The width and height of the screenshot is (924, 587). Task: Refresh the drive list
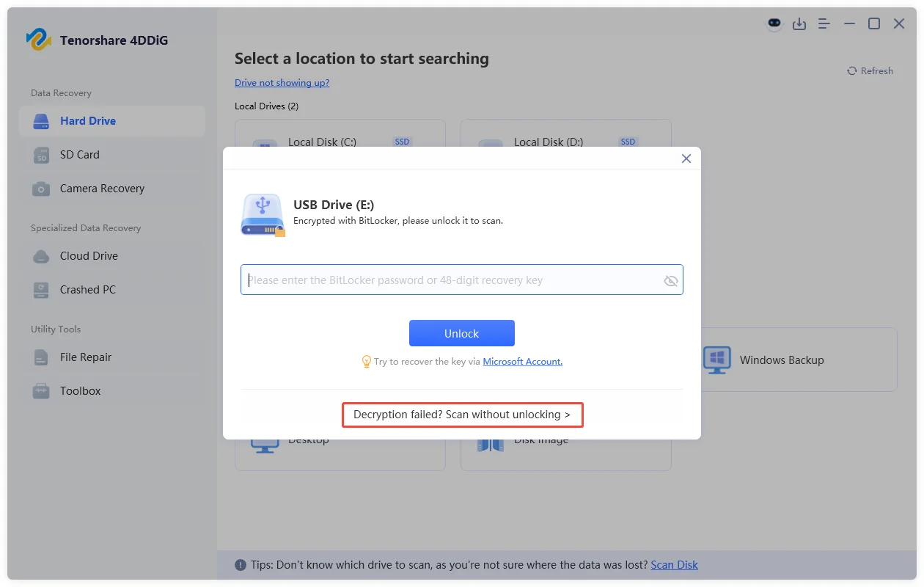pyautogui.click(x=870, y=70)
